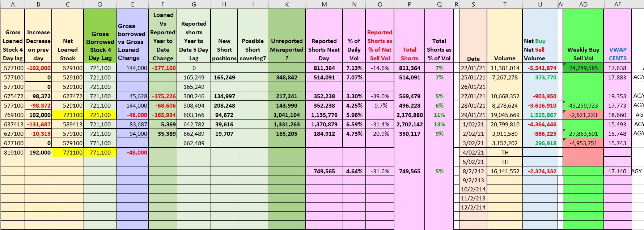Click the cell with value 603,166

pyautogui.click(x=194, y=115)
